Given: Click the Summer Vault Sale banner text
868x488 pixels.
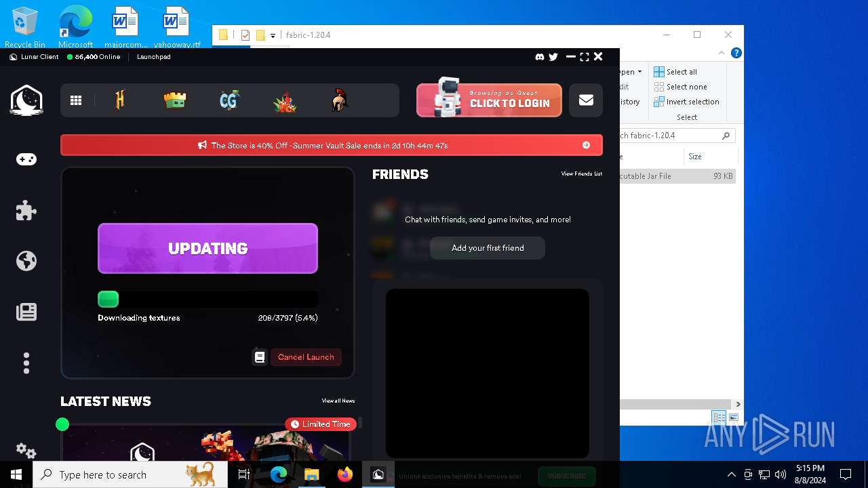Looking at the screenshot, I should click(330, 145).
